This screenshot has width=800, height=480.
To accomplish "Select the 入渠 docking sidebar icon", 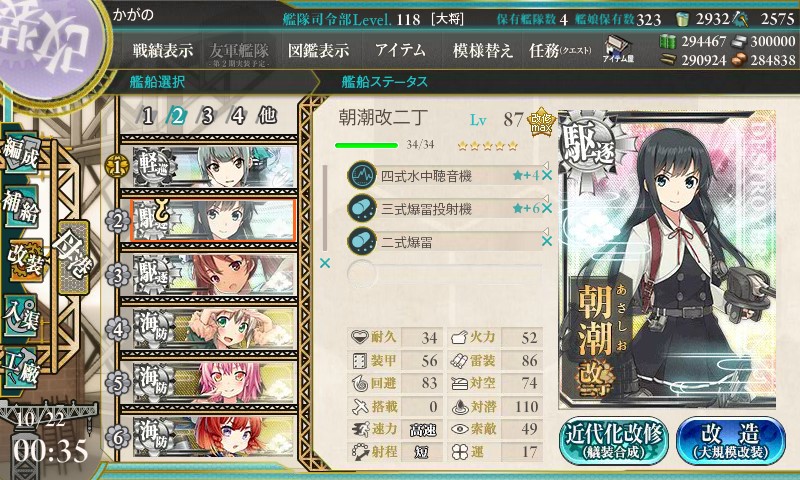I will click(x=21, y=314).
